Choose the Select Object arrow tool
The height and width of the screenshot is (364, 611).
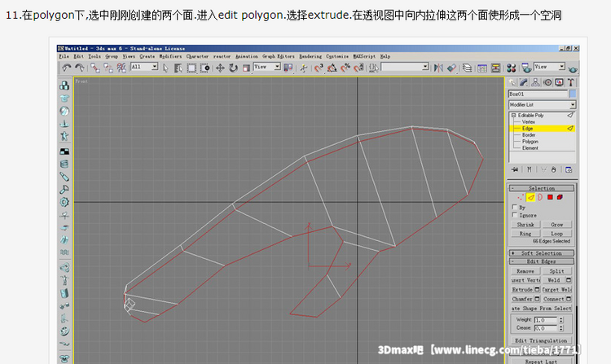[165, 68]
